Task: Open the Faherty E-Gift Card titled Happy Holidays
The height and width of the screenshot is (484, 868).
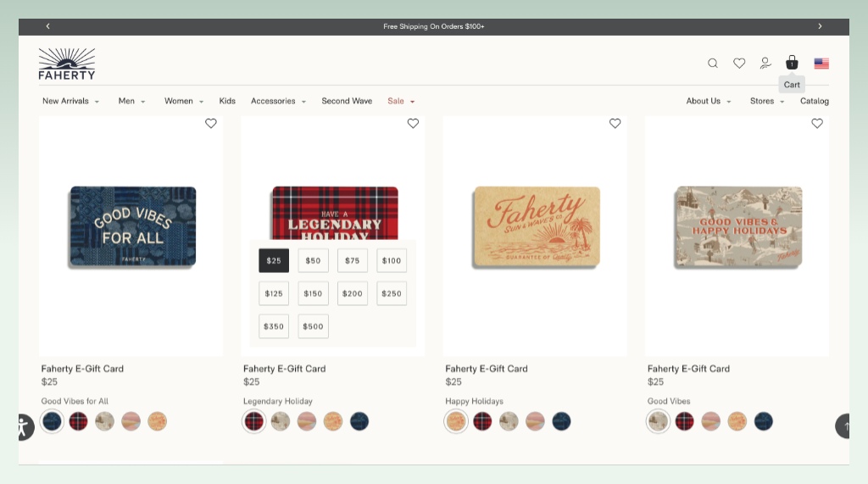Action: pyautogui.click(x=487, y=369)
